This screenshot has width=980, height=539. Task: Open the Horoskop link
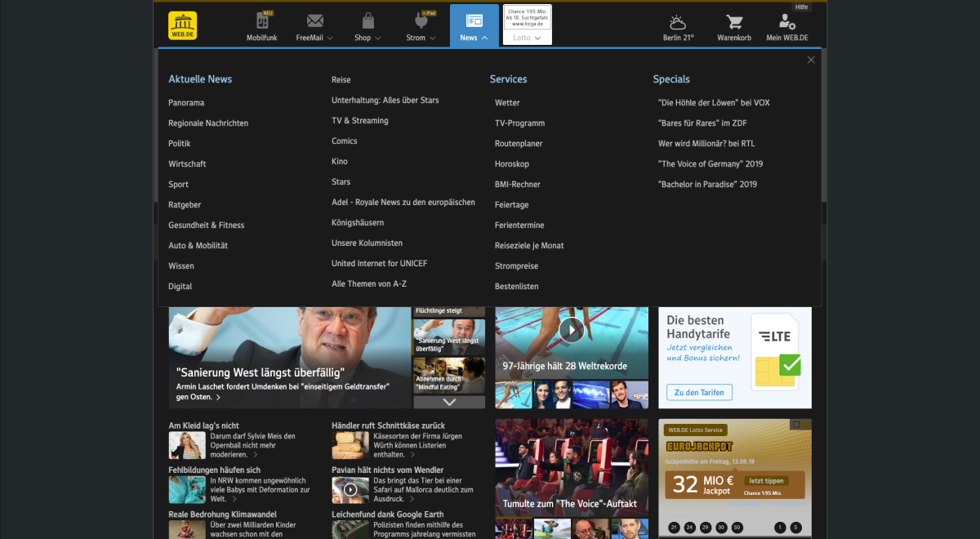512,164
